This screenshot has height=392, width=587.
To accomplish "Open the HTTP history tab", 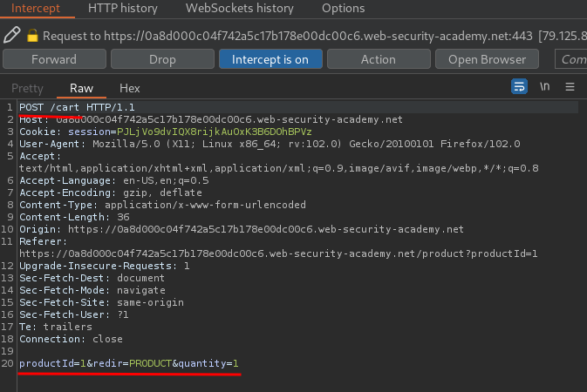I will pyautogui.click(x=123, y=8).
